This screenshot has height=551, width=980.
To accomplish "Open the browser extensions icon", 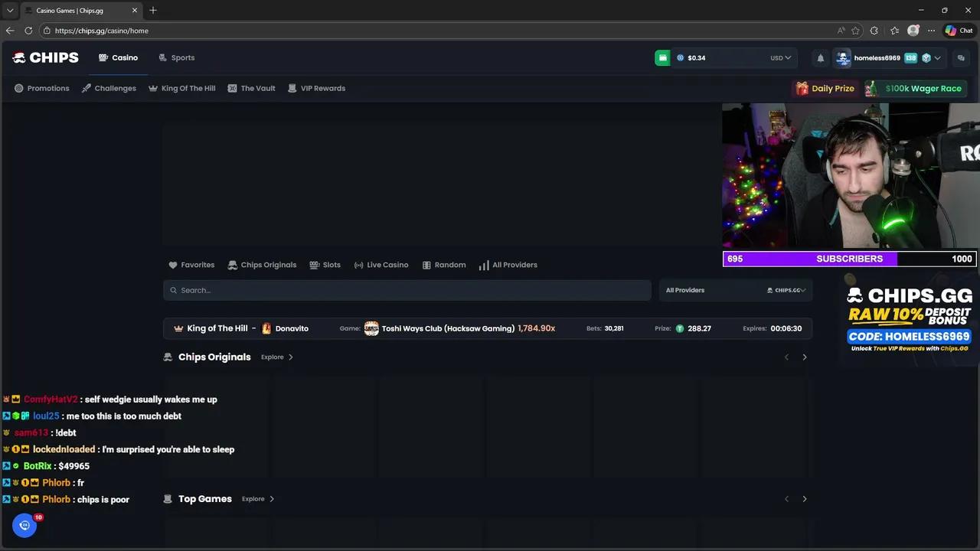I will click(874, 31).
